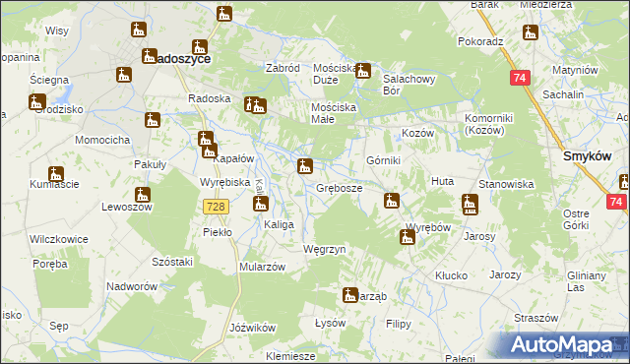The image size is (630, 364).
Task: Click the church icon just above Radoszyce's name
Action: pyautogui.click(x=199, y=47)
